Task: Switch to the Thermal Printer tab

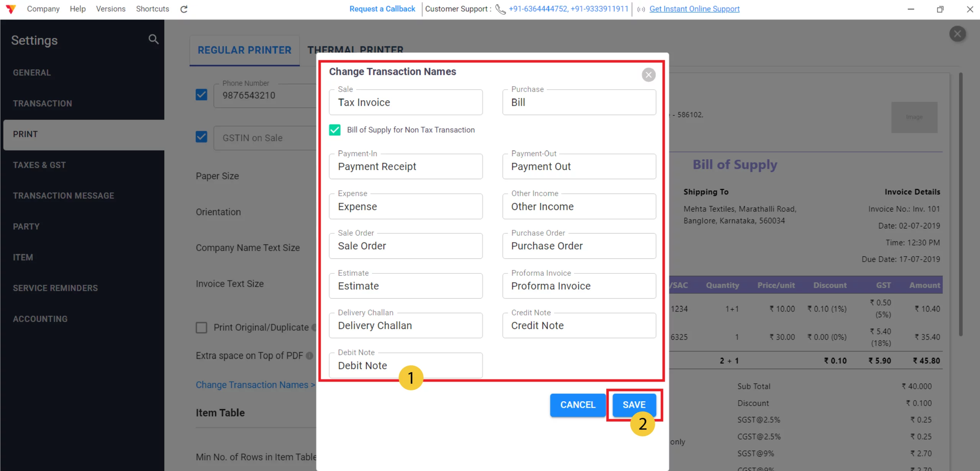Action: [x=355, y=50]
